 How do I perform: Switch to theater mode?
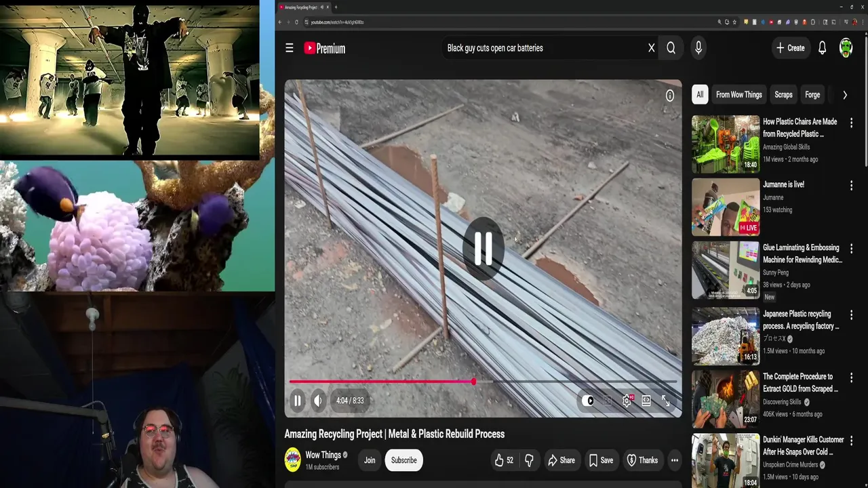[646, 401]
